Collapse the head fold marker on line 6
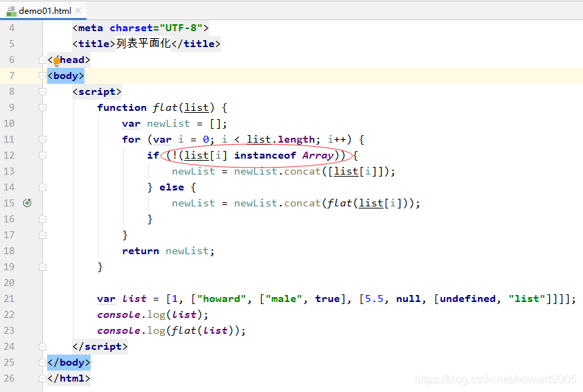583x392 pixels. click(x=42, y=60)
